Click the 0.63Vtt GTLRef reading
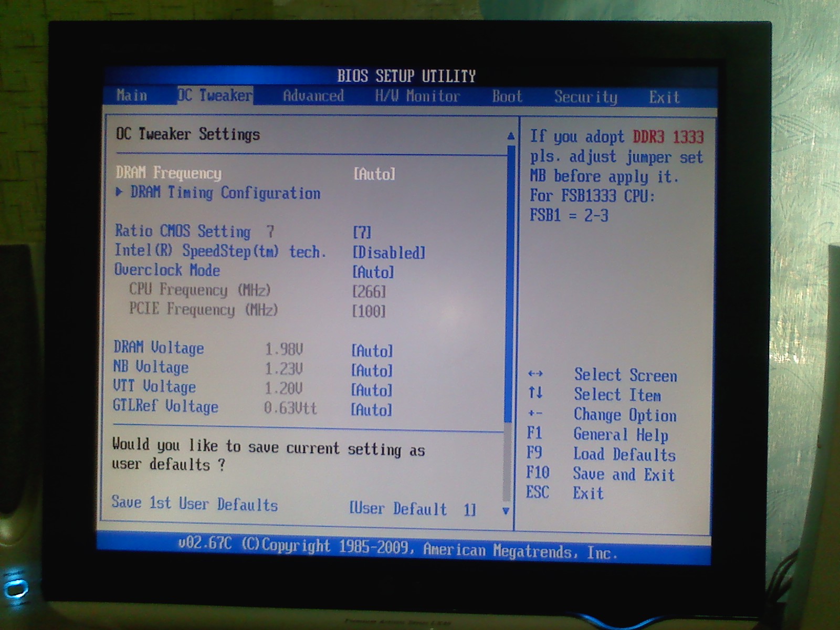Viewport: 840px width, 630px height. 290,407
